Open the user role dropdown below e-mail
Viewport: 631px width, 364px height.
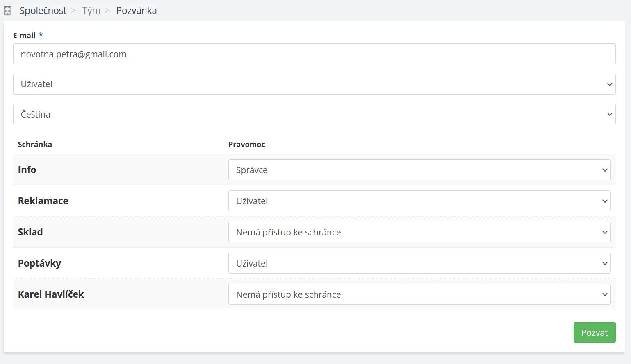pyautogui.click(x=314, y=84)
